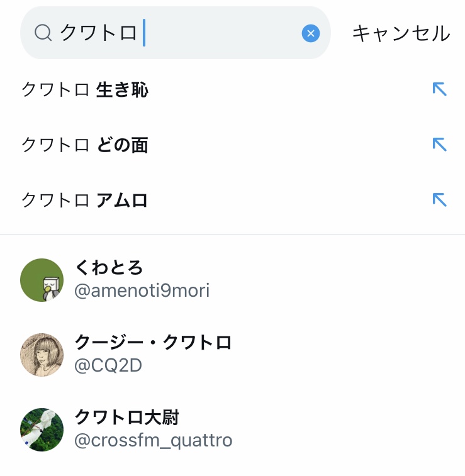Click the クワトロ大尉 account name
This screenshot has width=465, height=476.
coord(127,417)
